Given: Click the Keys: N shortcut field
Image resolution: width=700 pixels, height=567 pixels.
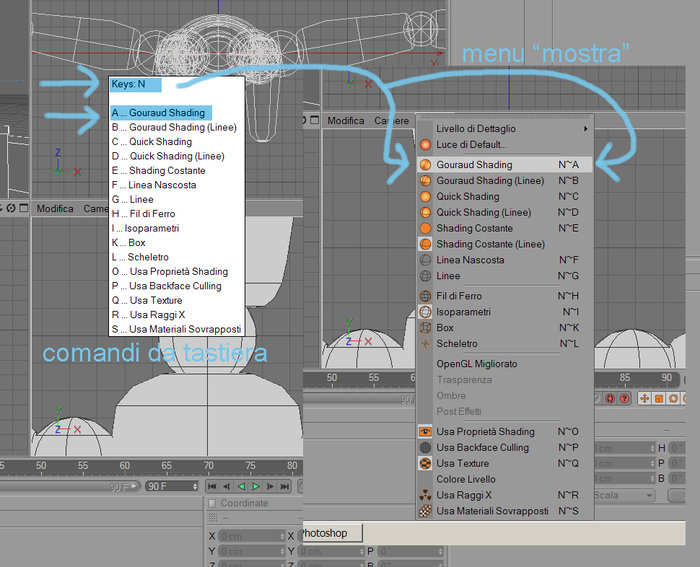Looking at the screenshot, I should [x=136, y=84].
